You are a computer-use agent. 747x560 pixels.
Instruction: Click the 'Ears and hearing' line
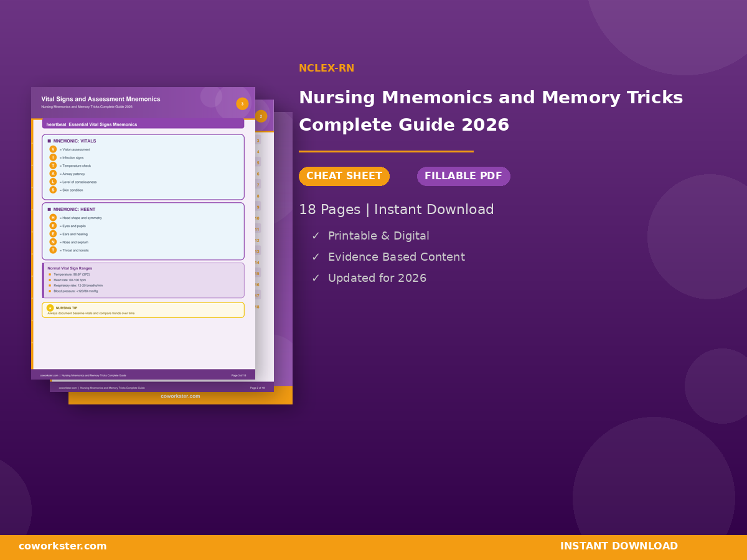point(73,234)
